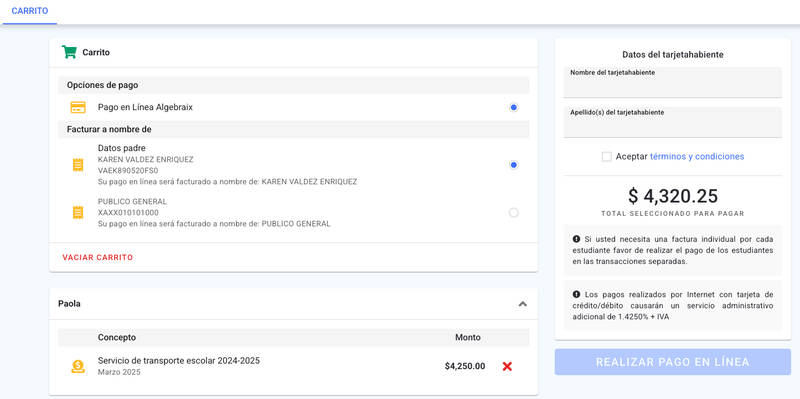Choose PUBLICO GENERAL billing radio button
This screenshot has height=399, width=800.
point(514,212)
